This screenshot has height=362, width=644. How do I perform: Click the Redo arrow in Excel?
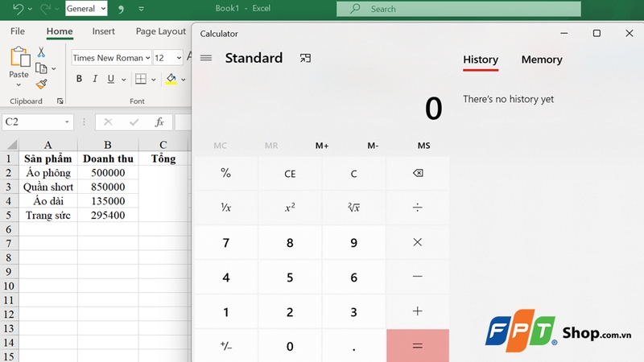click(45, 9)
